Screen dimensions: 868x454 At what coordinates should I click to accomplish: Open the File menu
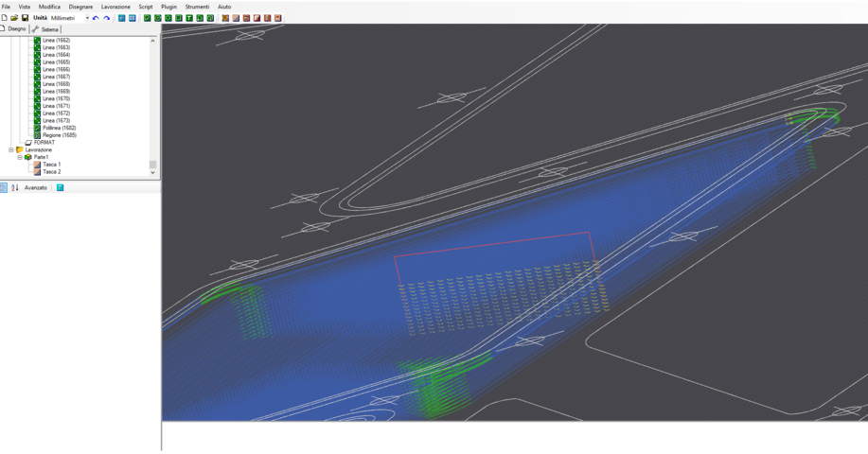pos(6,7)
